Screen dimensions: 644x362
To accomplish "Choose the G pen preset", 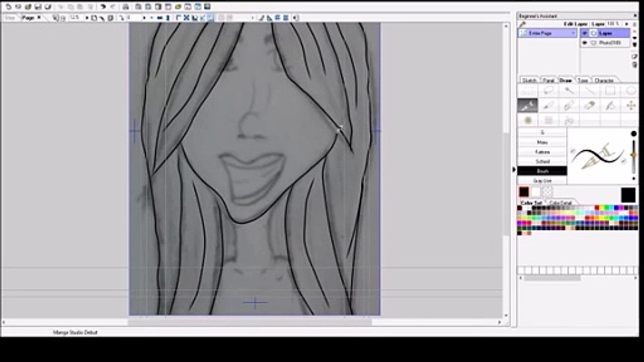I will 542,132.
